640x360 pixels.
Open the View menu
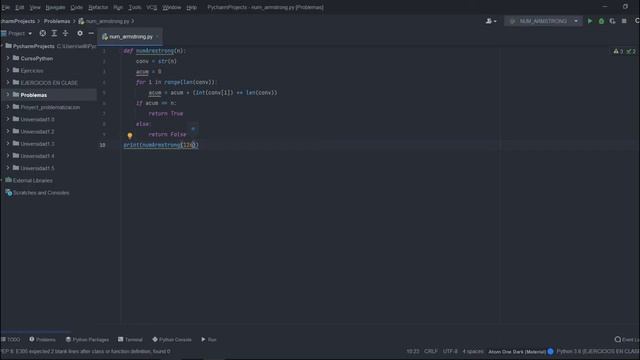[35, 7]
